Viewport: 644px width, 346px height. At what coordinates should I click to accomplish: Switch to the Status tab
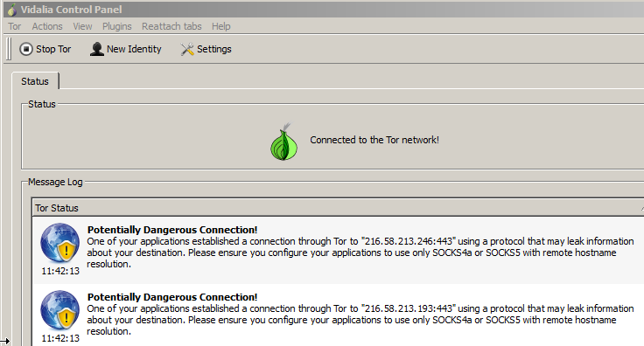[35, 81]
